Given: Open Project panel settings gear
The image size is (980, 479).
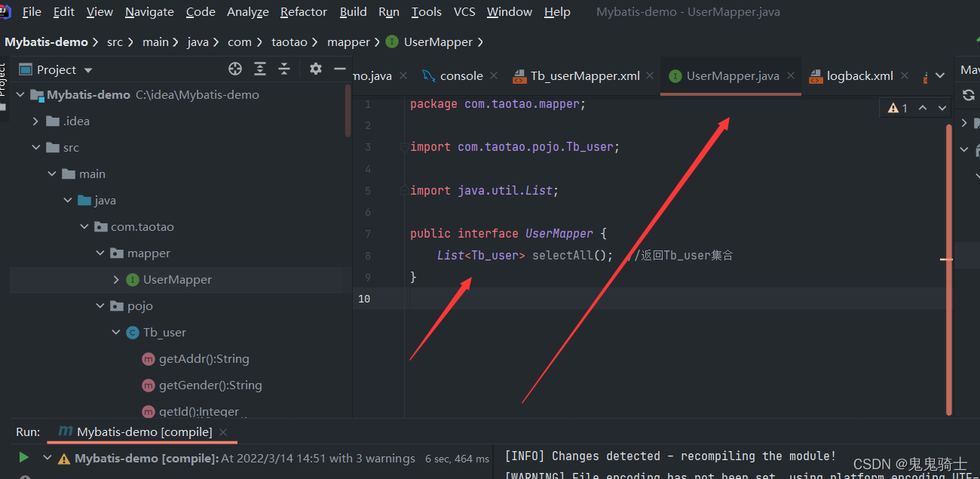Looking at the screenshot, I should tap(316, 69).
